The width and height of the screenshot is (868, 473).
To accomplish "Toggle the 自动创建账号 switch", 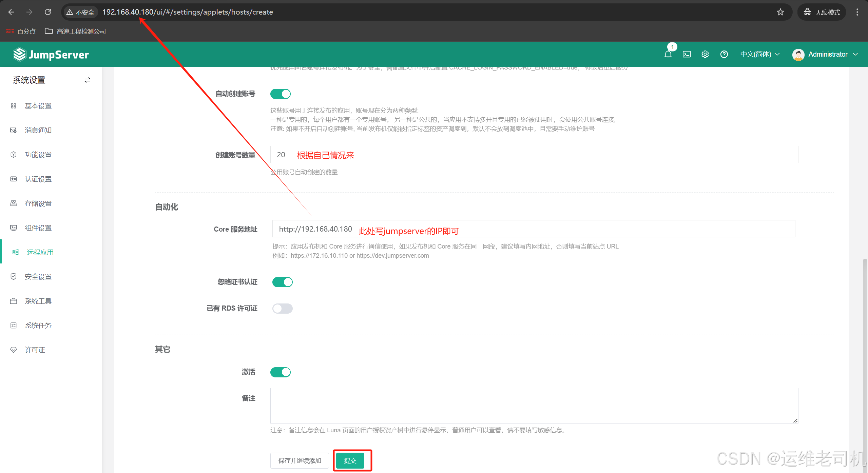I will 281,94.
